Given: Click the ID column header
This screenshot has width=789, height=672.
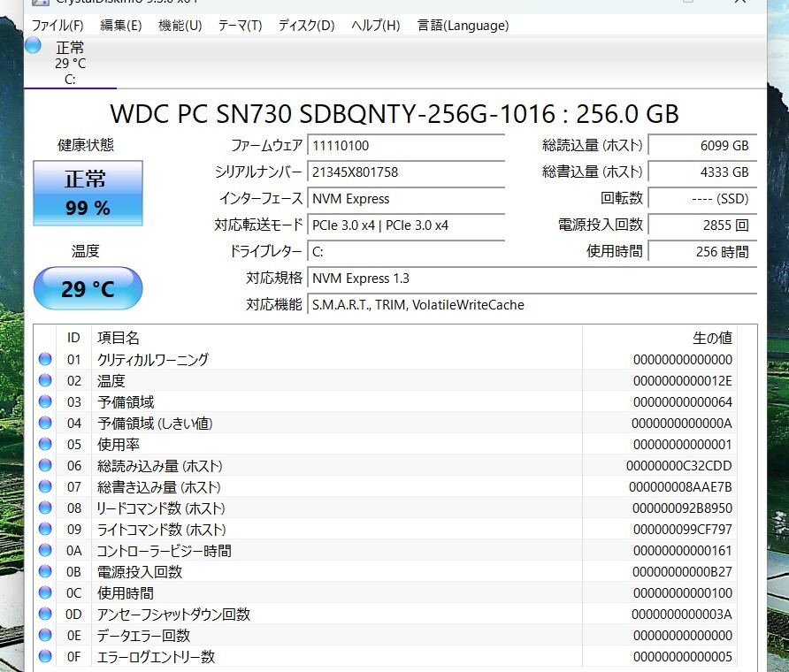Looking at the screenshot, I should coord(73,338).
